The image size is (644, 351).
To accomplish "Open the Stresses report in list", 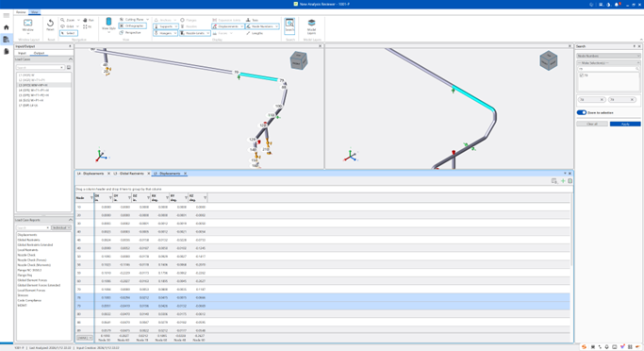I will [23, 295].
